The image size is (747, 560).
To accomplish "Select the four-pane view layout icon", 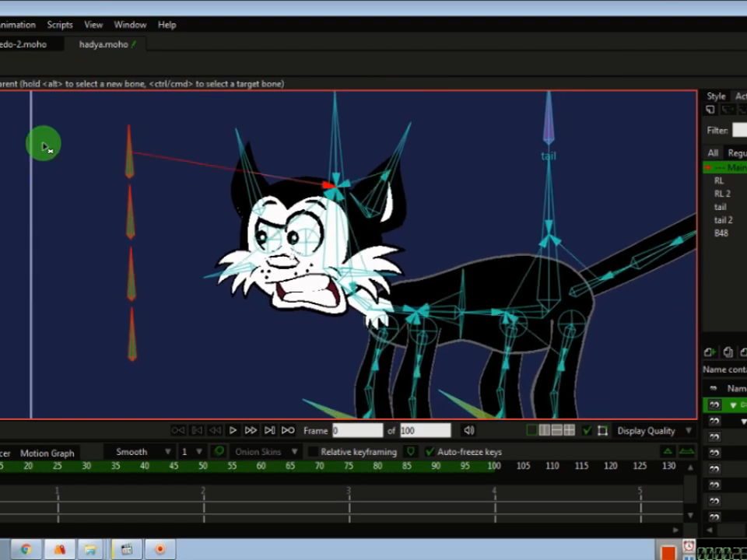I will click(570, 430).
